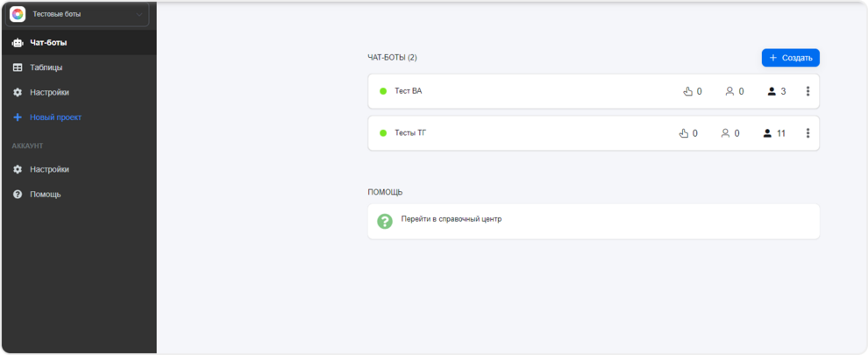Open the Таблицы sidebar section

point(46,67)
